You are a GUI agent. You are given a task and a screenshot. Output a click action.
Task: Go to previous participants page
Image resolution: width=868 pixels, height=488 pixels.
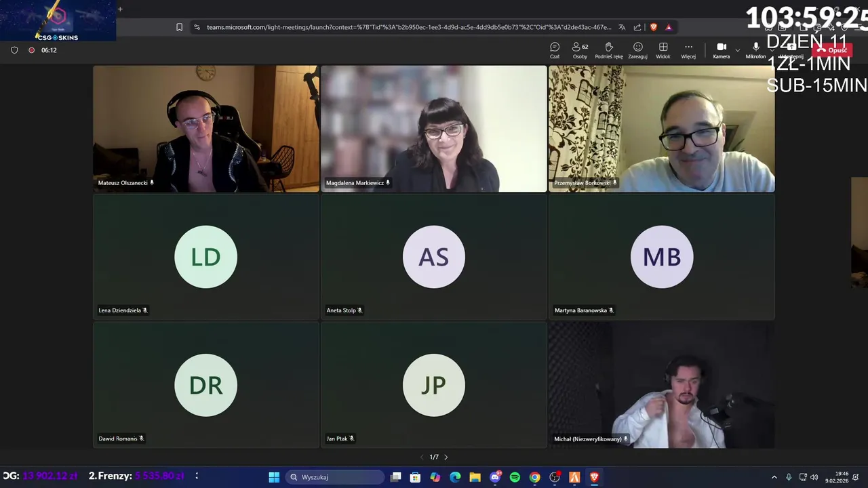coord(422,457)
